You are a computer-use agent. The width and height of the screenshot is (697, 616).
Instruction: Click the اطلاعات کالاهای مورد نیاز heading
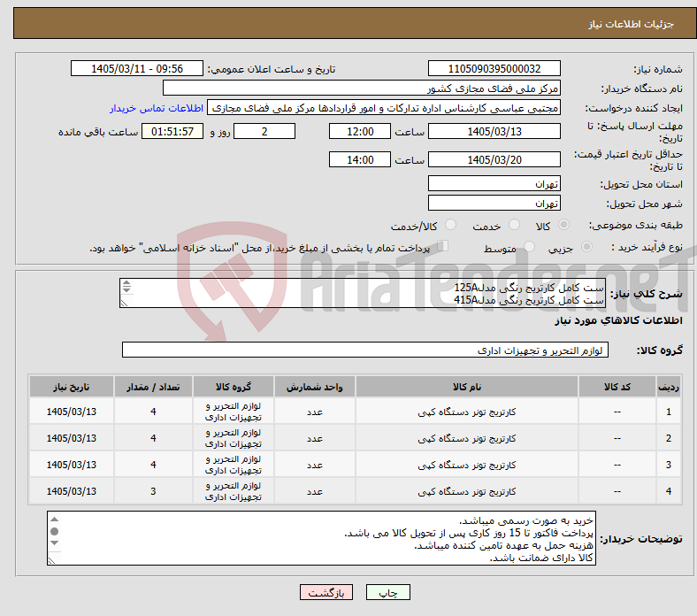618,320
